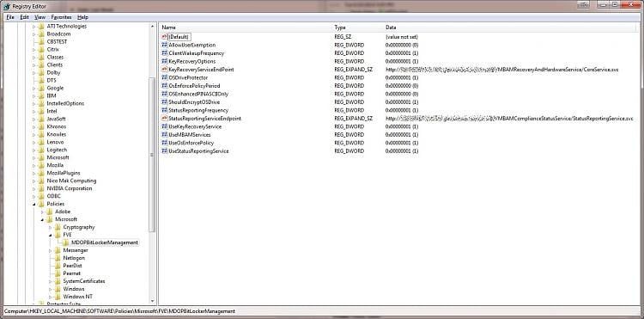Click the UseOsEnforcePolicy DWORD value icon
Viewport: 644px width, 319px height.
click(165, 143)
